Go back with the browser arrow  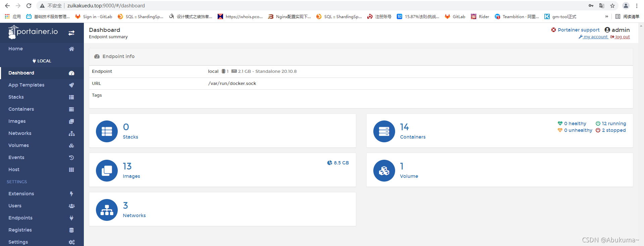click(x=7, y=6)
